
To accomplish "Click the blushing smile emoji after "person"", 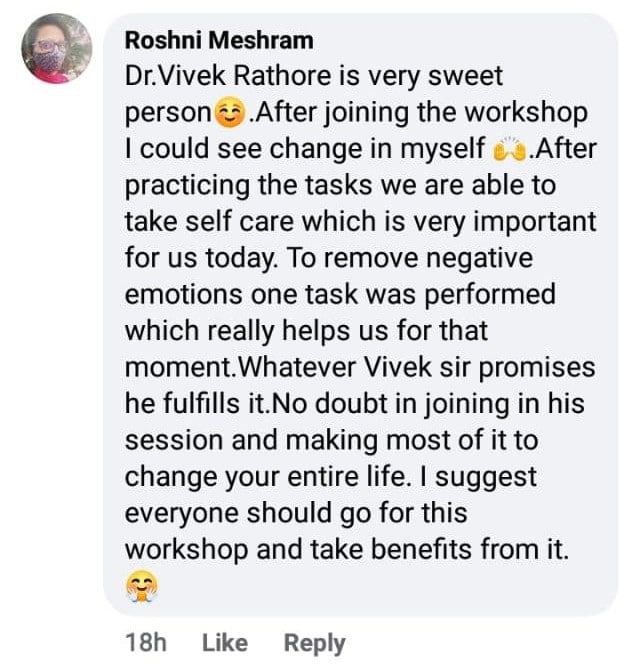I will point(230,113).
